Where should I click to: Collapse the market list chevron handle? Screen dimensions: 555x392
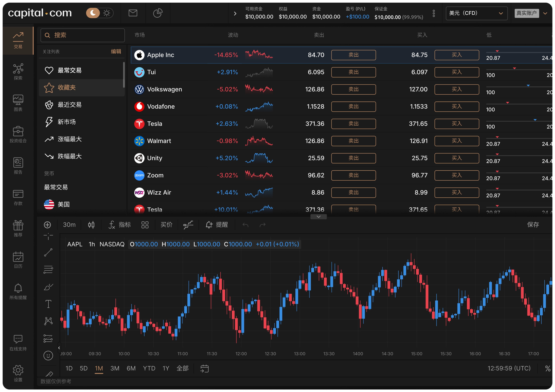pyautogui.click(x=319, y=217)
